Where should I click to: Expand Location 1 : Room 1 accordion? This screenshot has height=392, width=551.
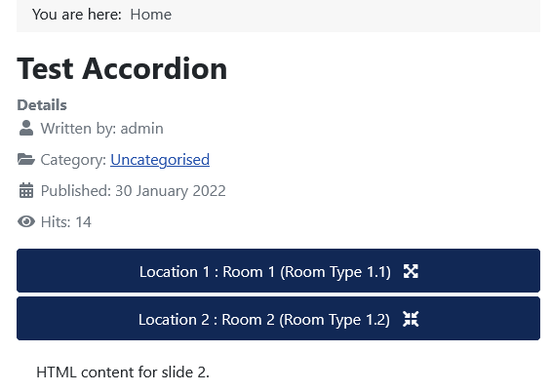278,271
